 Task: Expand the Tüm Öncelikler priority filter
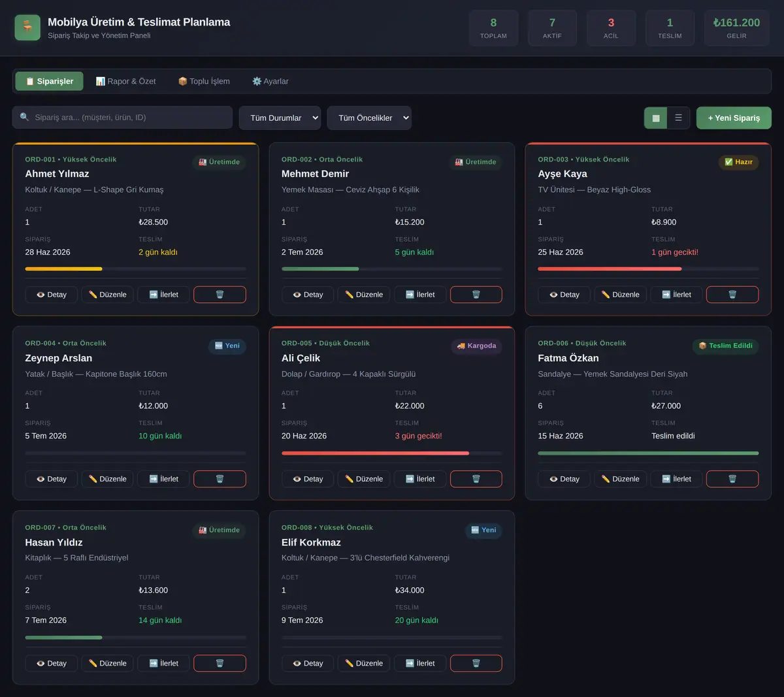coord(369,118)
